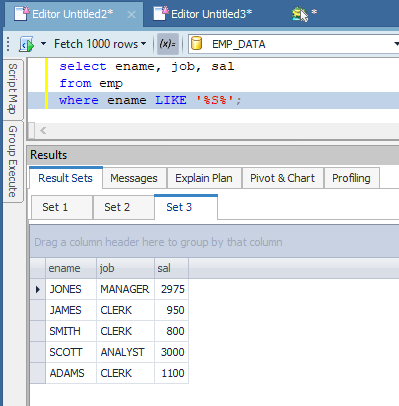Screen dimensions: 399x406
Task: Select the MANAGER job cell
Action: [125, 289]
